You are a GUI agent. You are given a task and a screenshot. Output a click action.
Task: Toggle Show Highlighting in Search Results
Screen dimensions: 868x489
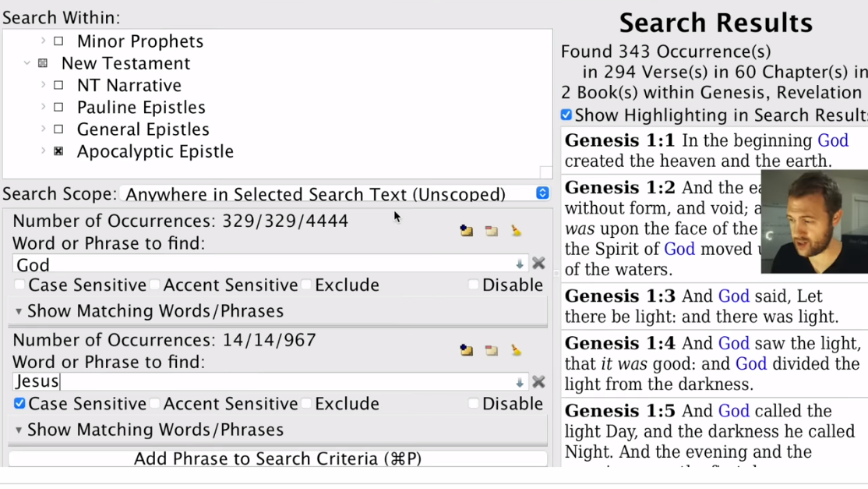pos(566,115)
